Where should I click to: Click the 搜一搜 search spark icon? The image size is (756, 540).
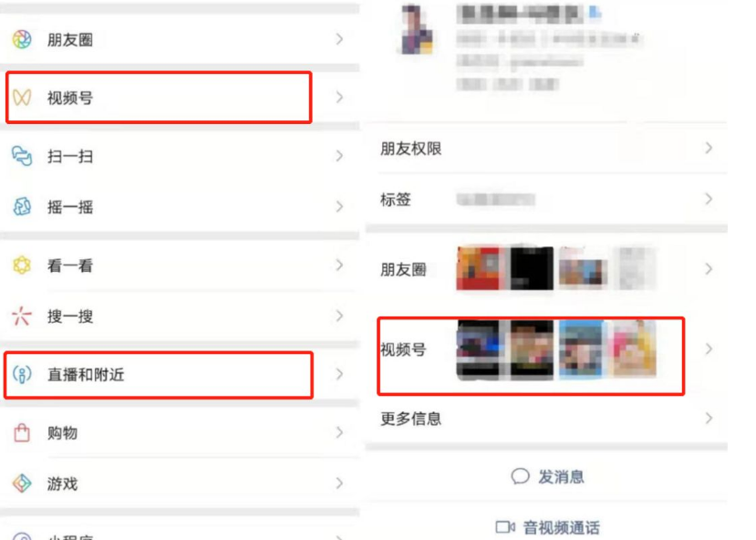coord(22,317)
